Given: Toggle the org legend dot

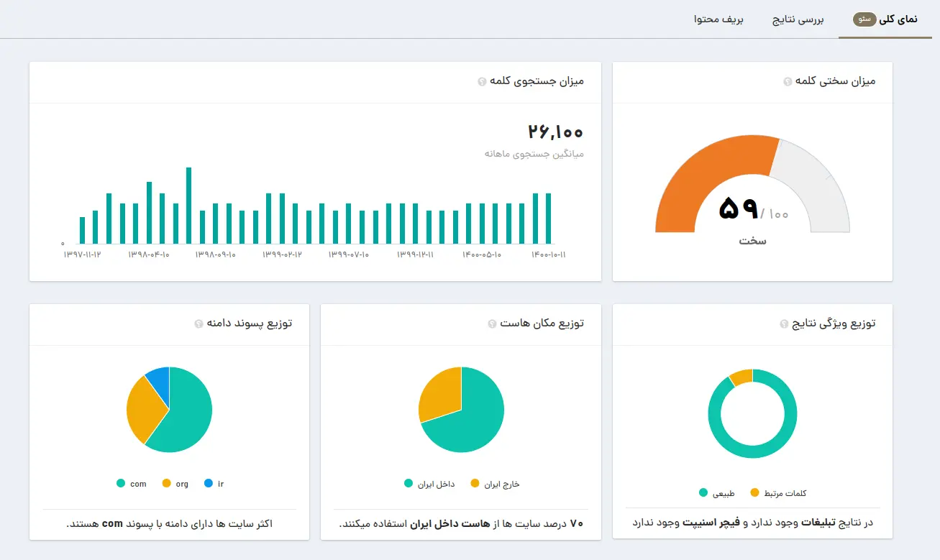Looking at the screenshot, I should pyautogui.click(x=166, y=484).
